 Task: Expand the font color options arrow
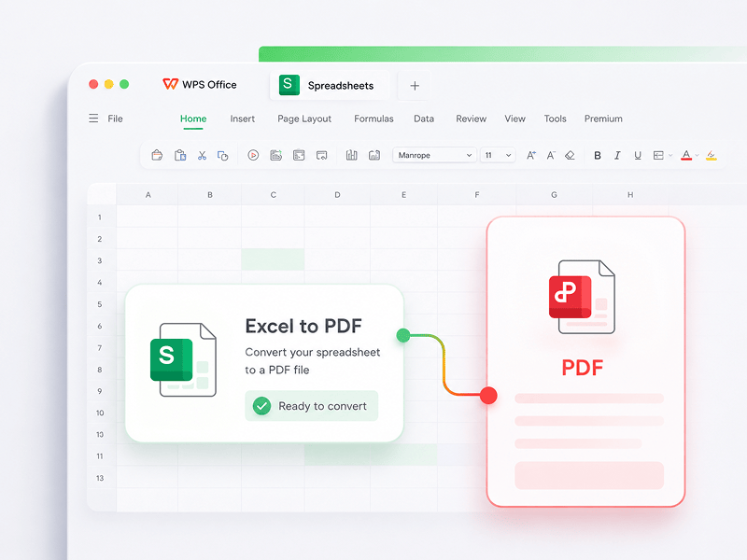pyautogui.click(x=697, y=155)
